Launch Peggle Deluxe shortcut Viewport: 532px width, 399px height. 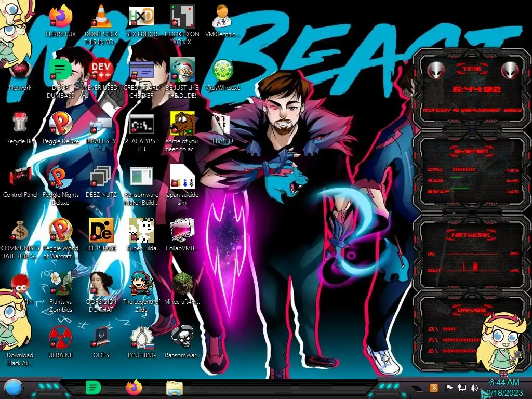pos(60,123)
